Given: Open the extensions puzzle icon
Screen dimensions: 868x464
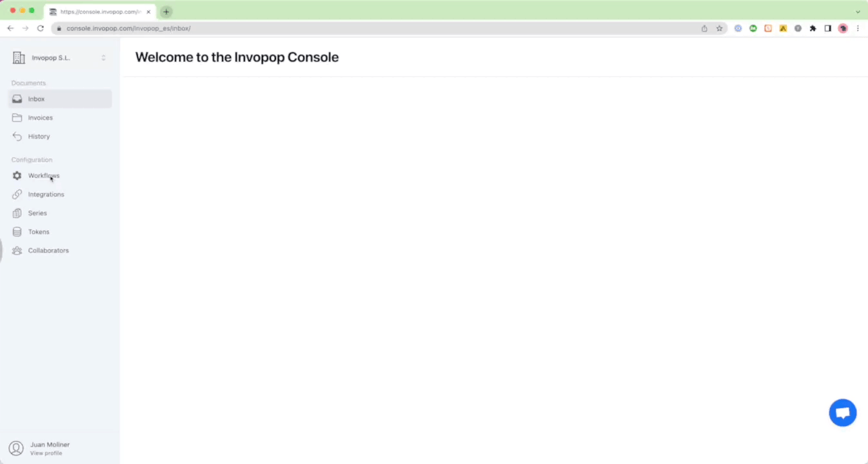Looking at the screenshot, I should click(x=813, y=28).
